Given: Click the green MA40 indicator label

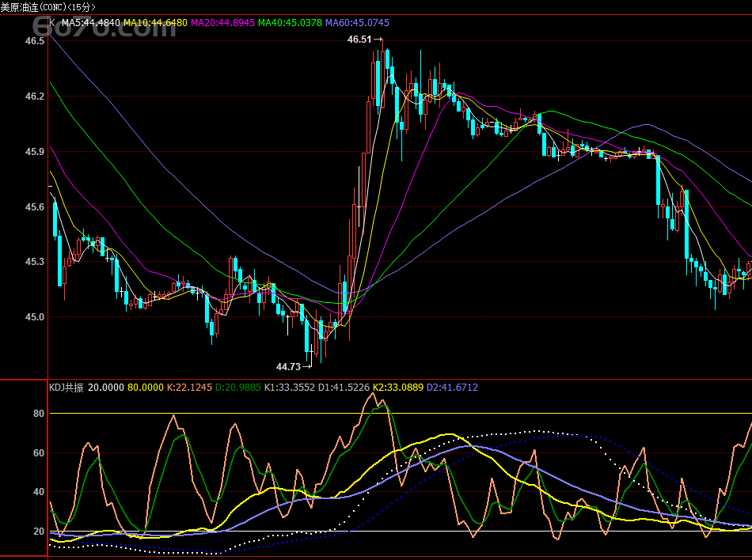Looking at the screenshot, I should point(291,23).
